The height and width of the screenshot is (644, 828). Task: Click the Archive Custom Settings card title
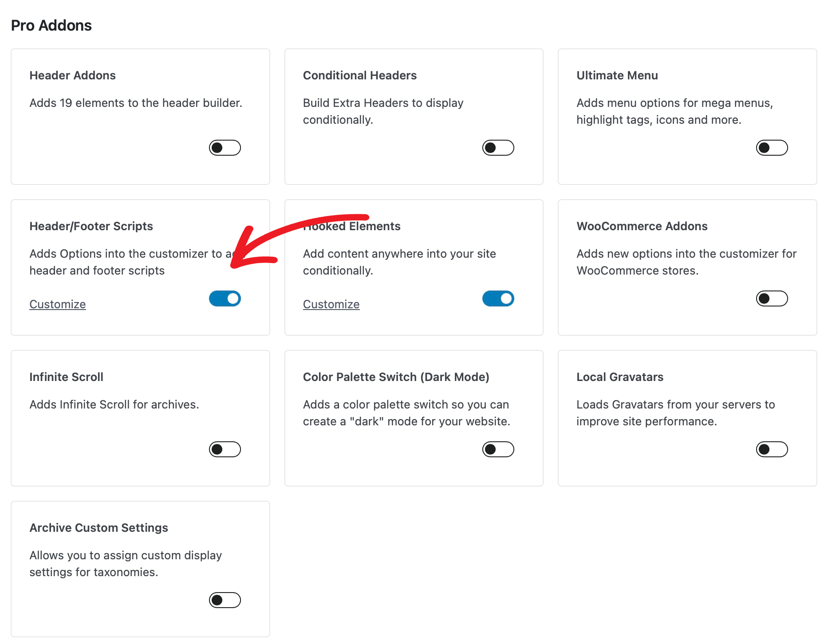tap(99, 527)
